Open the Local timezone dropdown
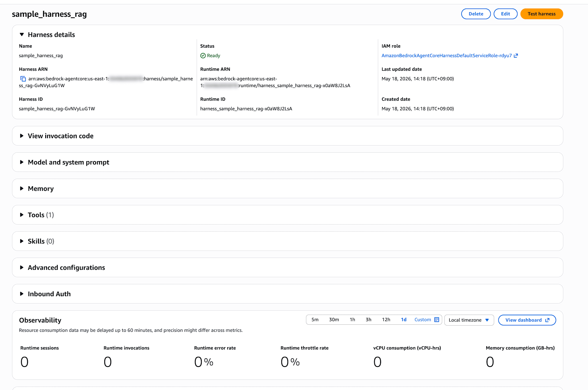 coord(469,320)
